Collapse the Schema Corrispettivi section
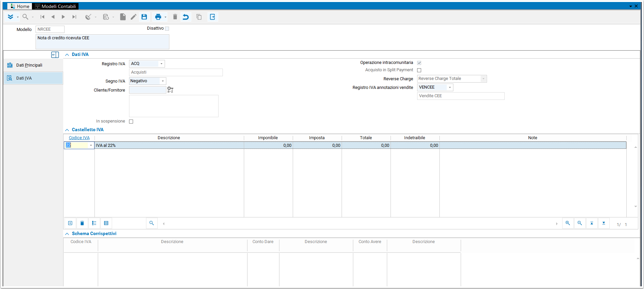The width and height of the screenshot is (644, 289). coord(67,234)
